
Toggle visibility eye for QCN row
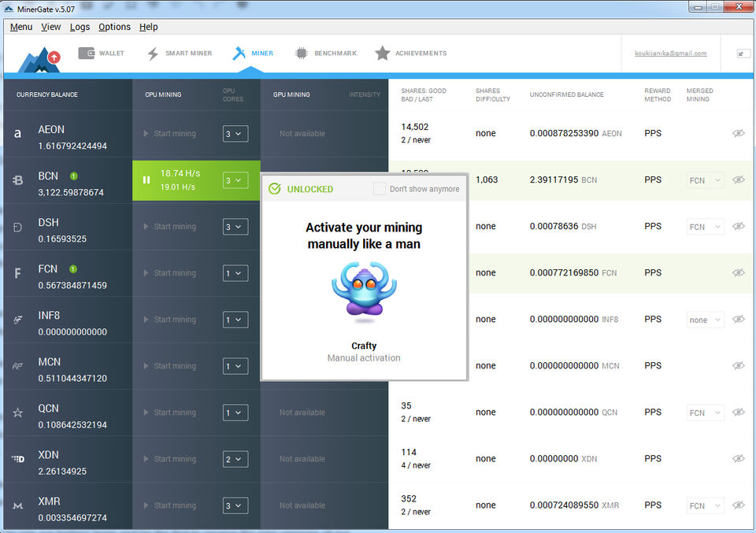[x=738, y=412]
